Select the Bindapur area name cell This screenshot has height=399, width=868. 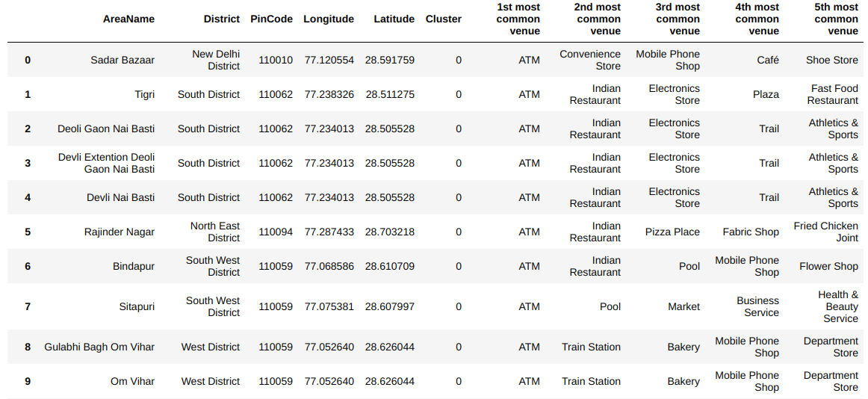tap(134, 266)
